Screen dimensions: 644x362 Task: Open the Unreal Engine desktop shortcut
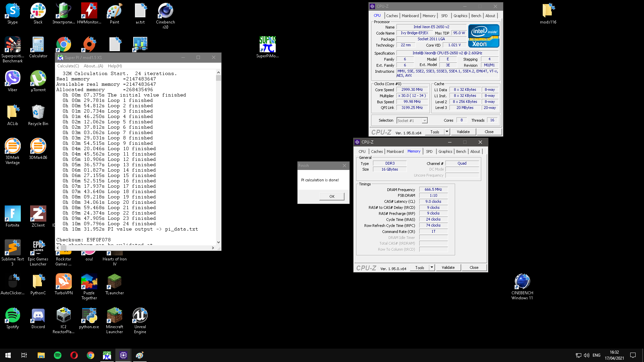[140, 320]
